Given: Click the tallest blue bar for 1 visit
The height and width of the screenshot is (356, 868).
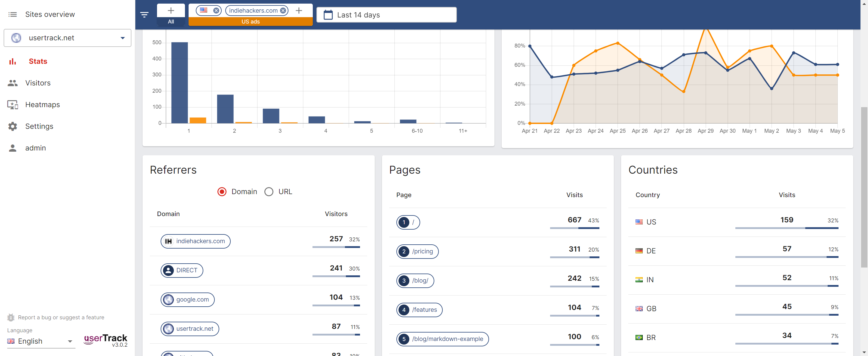Looking at the screenshot, I should (180, 82).
